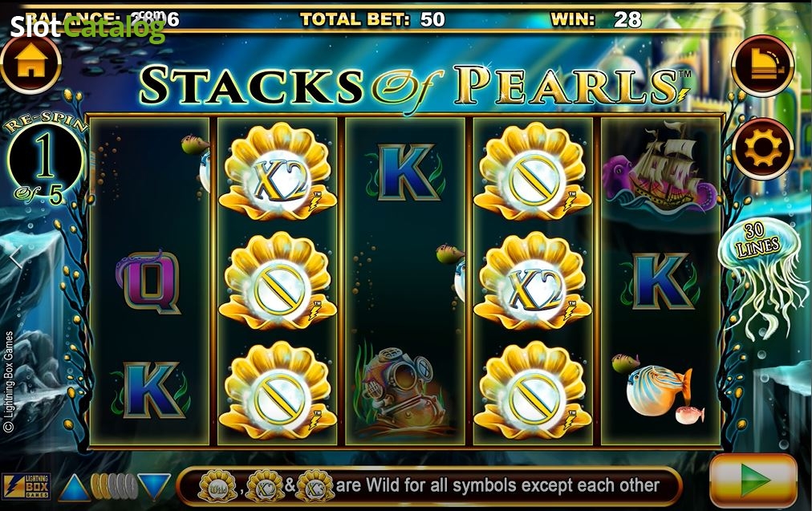Click the X2 pearl in fourth reel
Screen dimensions: 812x511
(532, 281)
